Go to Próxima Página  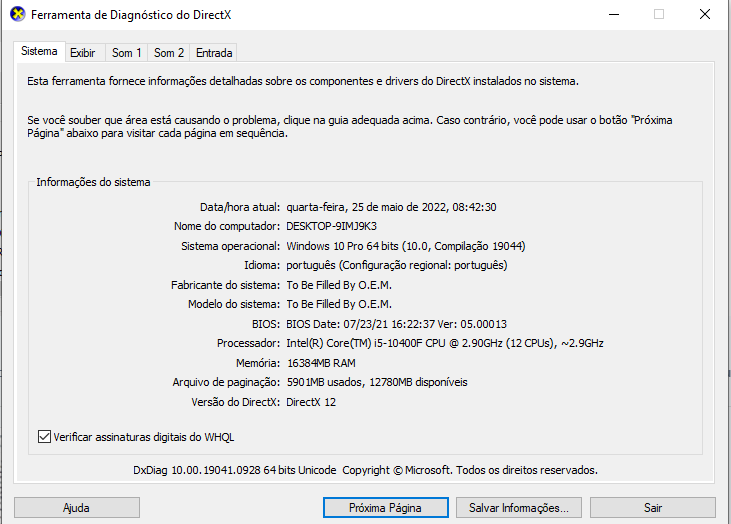[386, 508]
